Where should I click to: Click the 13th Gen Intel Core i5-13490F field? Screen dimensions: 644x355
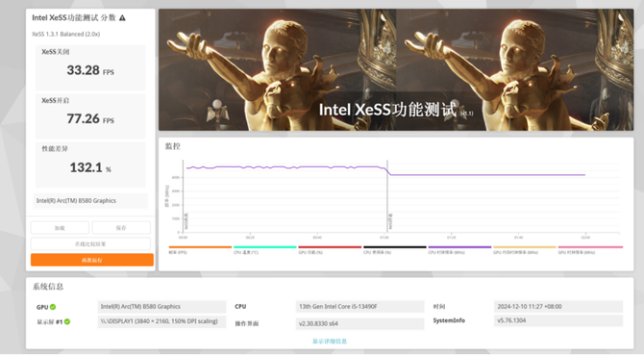(x=359, y=307)
